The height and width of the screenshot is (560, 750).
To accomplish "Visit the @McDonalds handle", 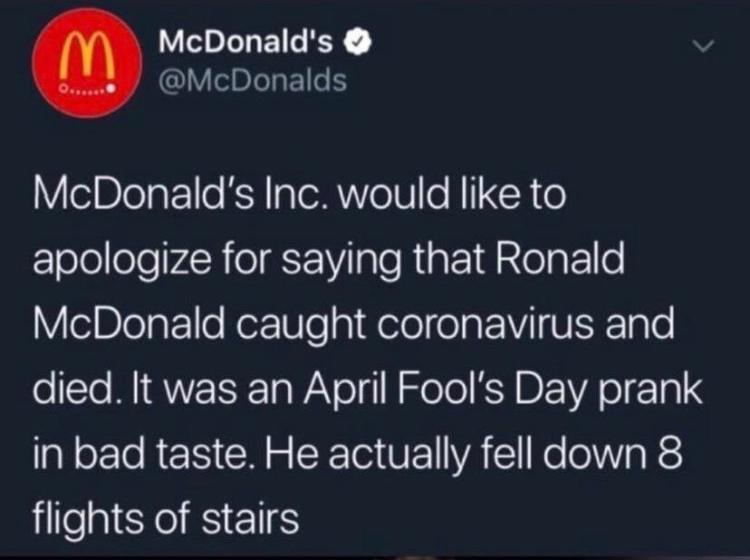I will (253, 80).
